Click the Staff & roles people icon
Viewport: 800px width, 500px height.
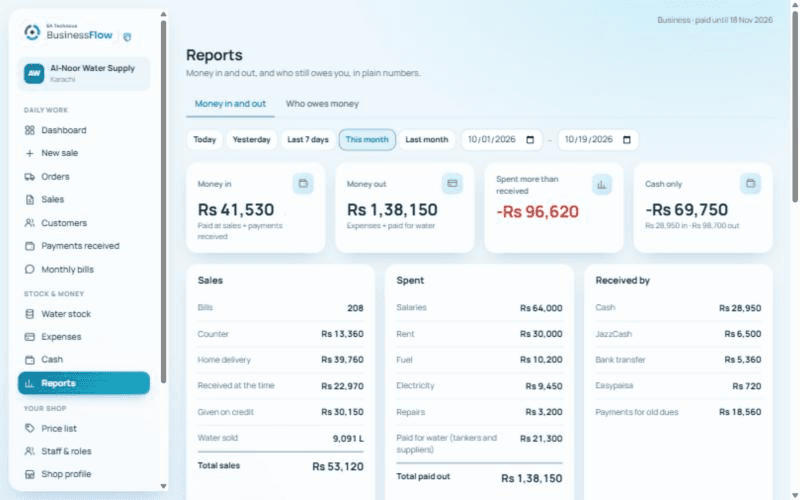coord(30,451)
